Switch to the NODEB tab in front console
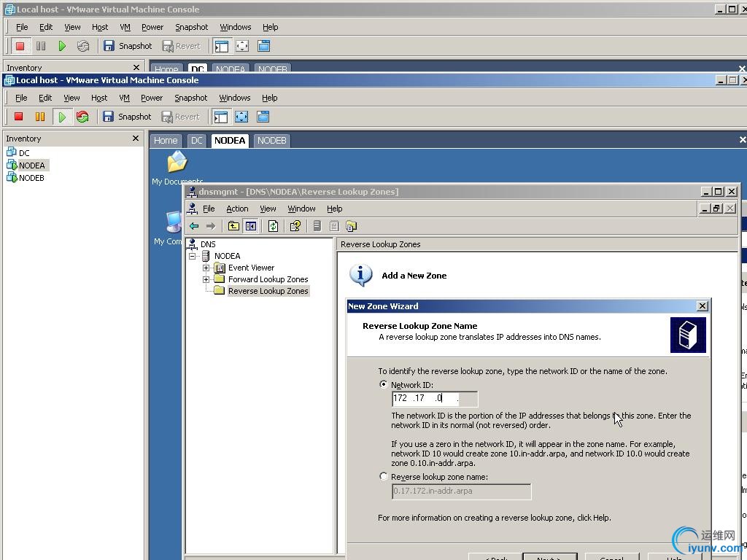747x560 pixels. pyautogui.click(x=271, y=141)
